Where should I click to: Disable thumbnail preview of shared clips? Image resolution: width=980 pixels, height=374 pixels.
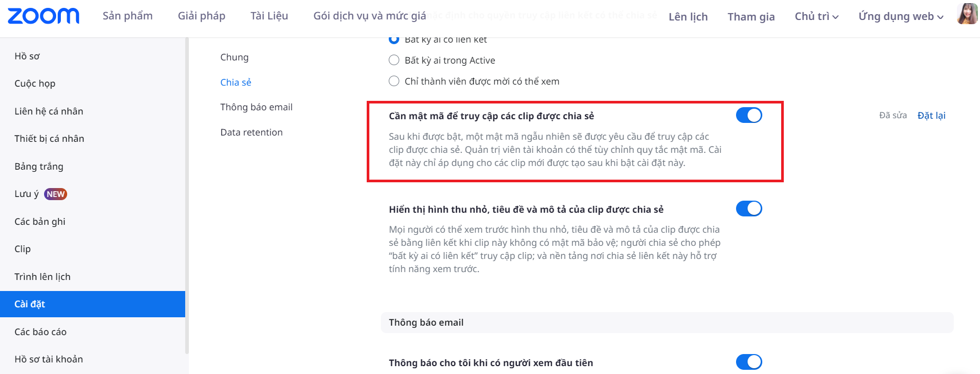point(749,209)
